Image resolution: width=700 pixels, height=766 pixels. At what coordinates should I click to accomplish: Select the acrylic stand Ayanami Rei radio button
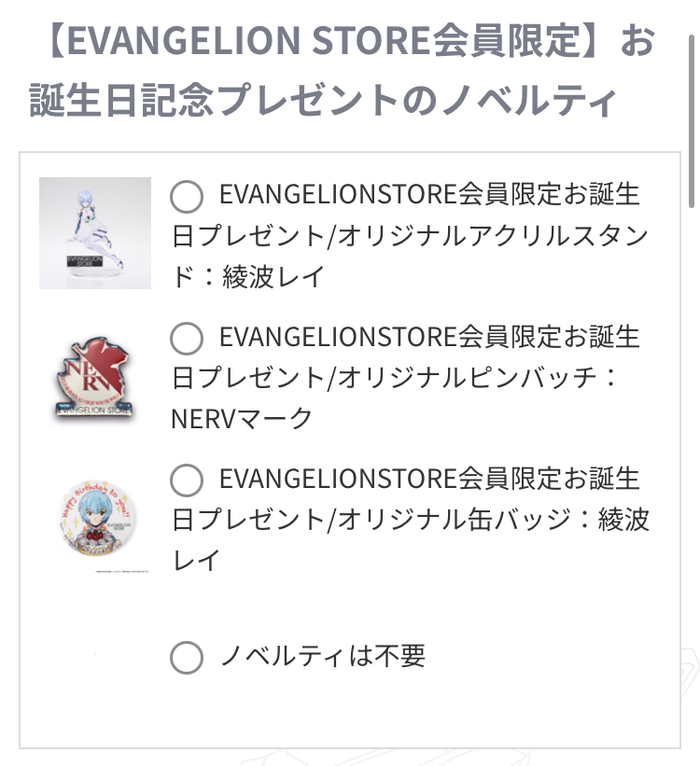[187, 196]
